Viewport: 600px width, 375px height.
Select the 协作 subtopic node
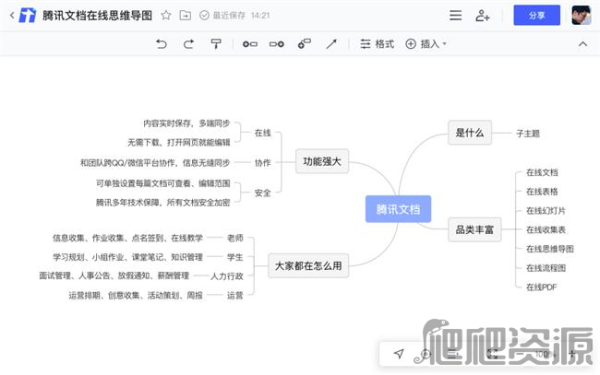[x=262, y=163]
